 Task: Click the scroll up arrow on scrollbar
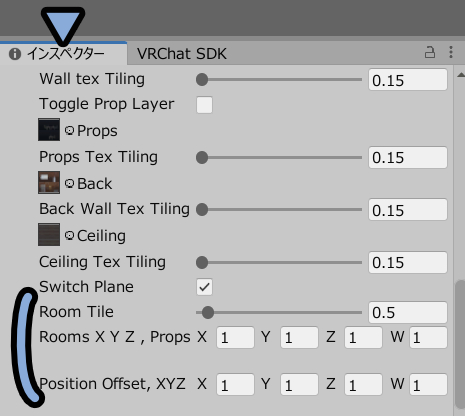pos(461,75)
